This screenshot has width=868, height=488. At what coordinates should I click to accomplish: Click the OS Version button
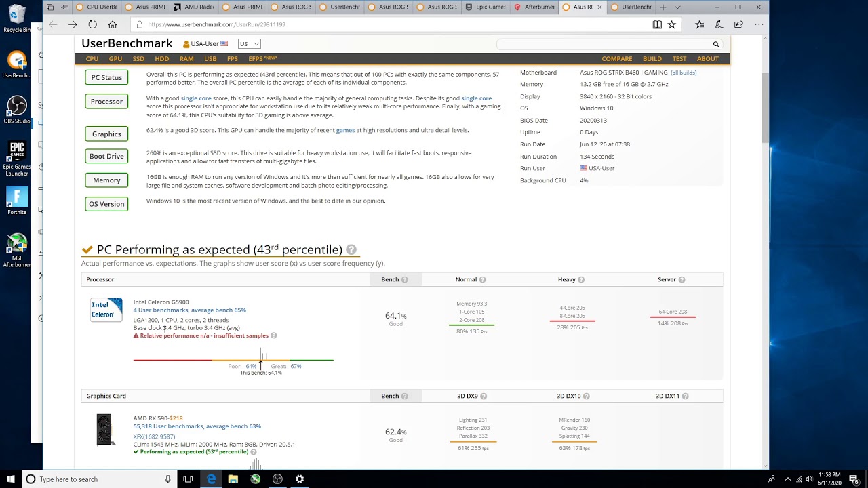click(x=106, y=204)
